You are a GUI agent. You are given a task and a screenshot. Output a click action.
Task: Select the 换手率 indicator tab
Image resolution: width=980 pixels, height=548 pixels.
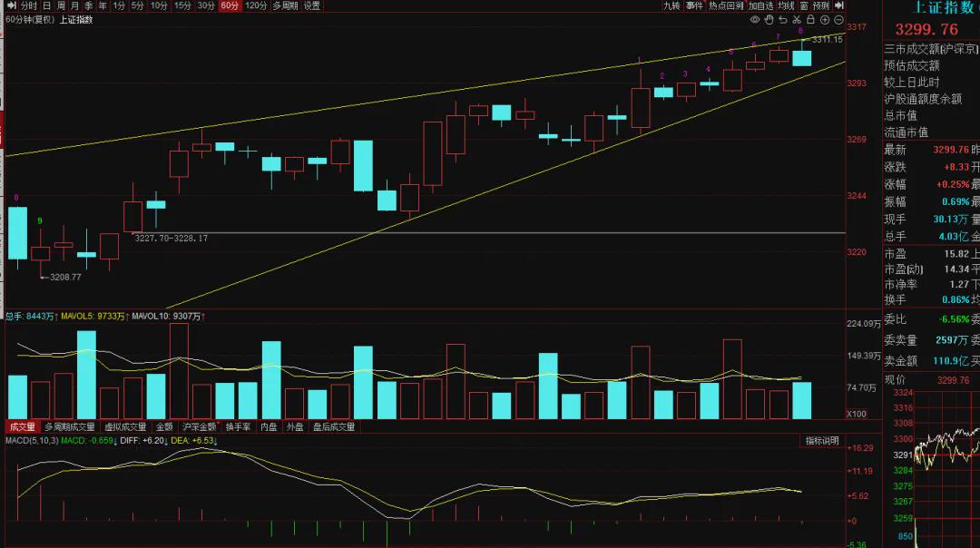[238, 426]
